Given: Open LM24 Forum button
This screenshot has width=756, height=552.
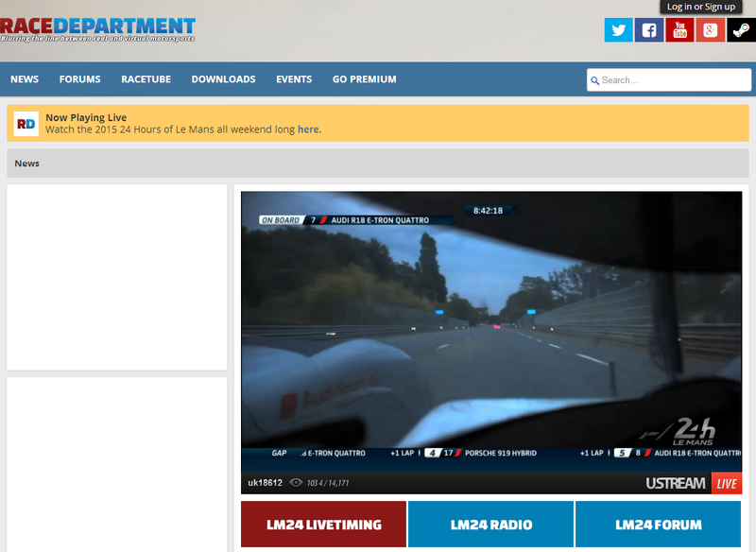Looking at the screenshot, I should (x=658, y=524).
